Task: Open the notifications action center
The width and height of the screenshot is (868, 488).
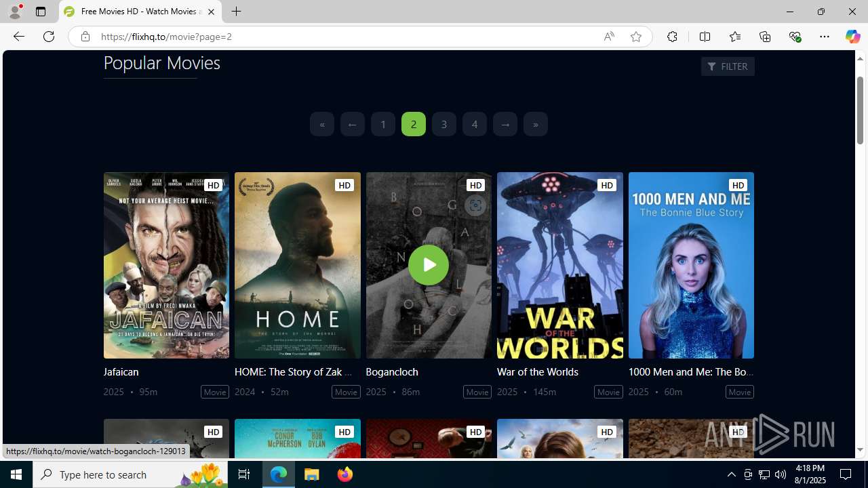Action: pyautogui.click(x=846, y=474)
